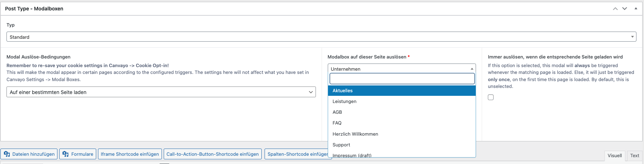Open the Typ Standard dropdown
644x164 pixels.
tap(321, 37)
